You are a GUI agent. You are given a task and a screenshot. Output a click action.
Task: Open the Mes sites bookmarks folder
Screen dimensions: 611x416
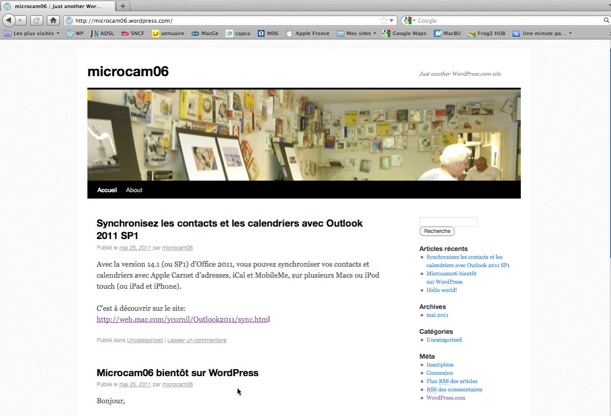click(357, 33)
